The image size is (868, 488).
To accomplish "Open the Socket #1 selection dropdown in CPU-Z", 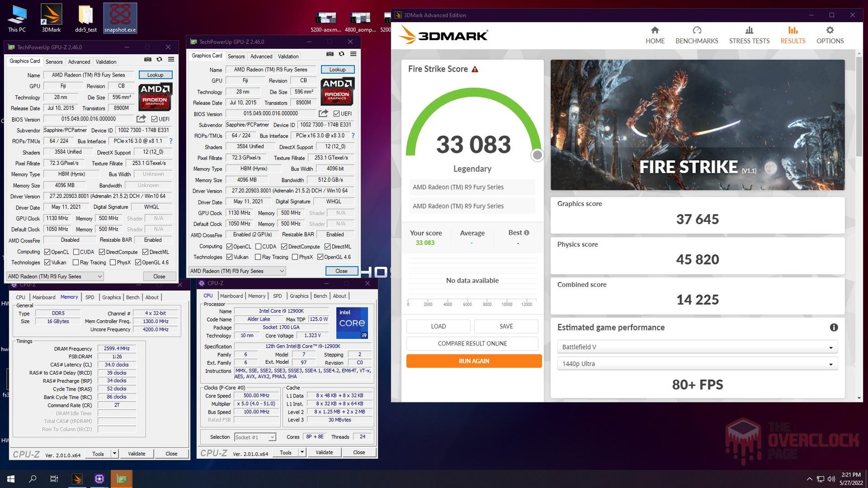I will click(272, 438).
